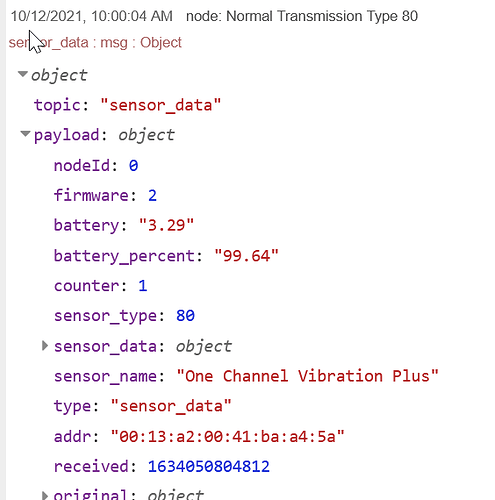Select the battery value "3.29"
Screen dimensions: 495x500
click(x=166, y=226)
